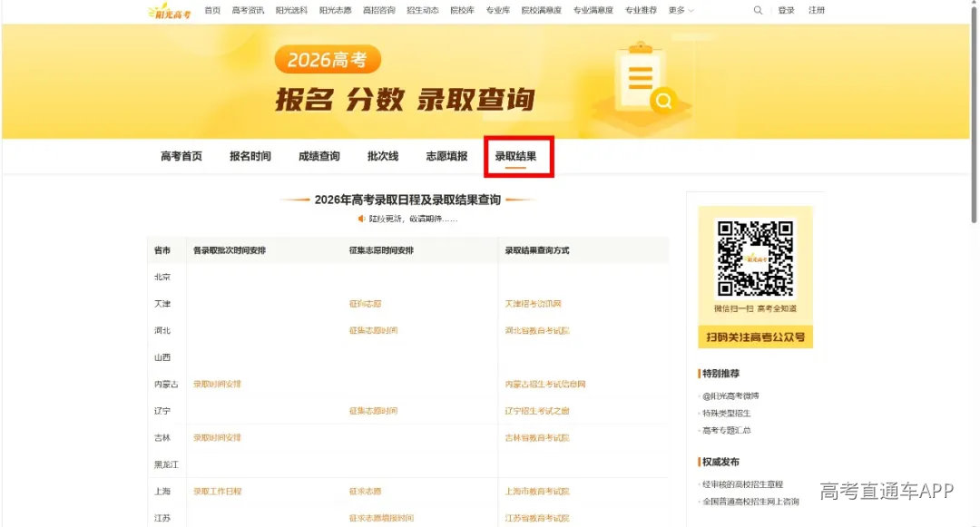Screen dimensions: 980x527
Task: Click the 黑龙江 province cell
Action: coord(166,464)
